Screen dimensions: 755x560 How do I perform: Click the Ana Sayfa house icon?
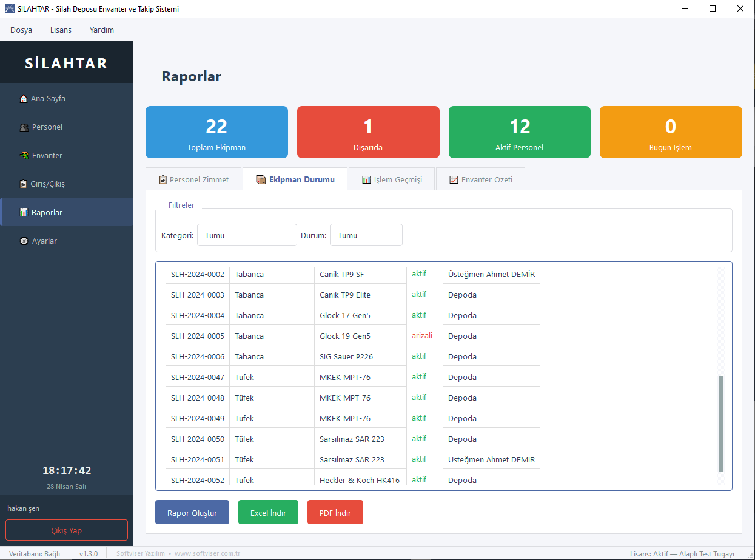tap(24, 99)
